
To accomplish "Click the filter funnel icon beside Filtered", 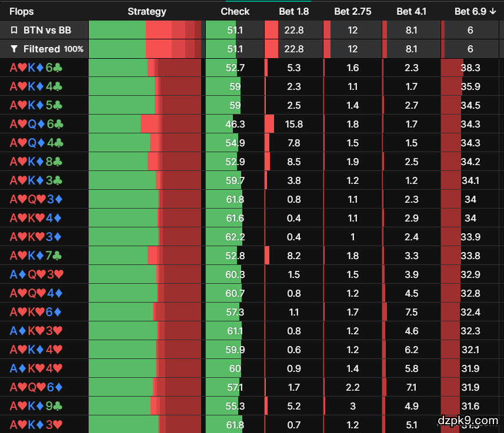I will pos(14,49).
